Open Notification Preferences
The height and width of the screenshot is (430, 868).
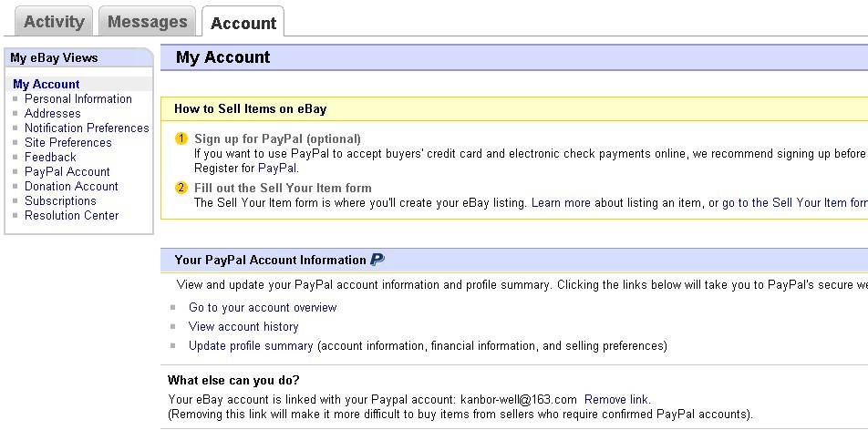click(x=87, y=128)
